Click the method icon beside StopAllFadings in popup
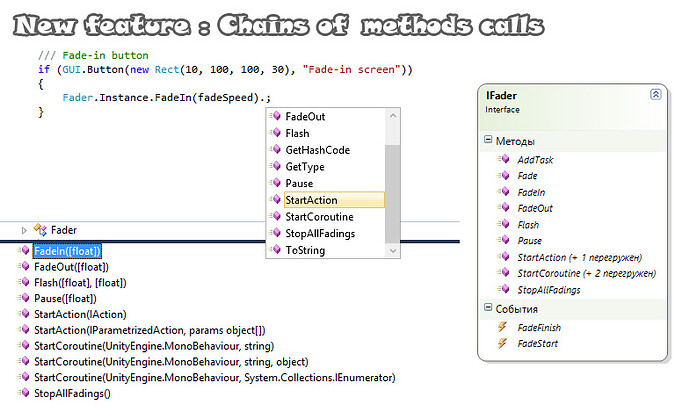Screen dimensions: 690x419 pos(275,233)
